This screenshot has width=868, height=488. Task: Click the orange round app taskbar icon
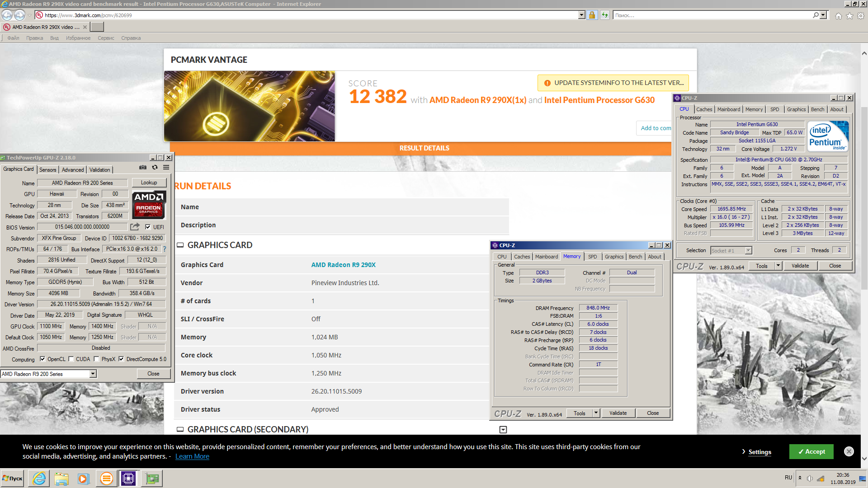(106, 478)
